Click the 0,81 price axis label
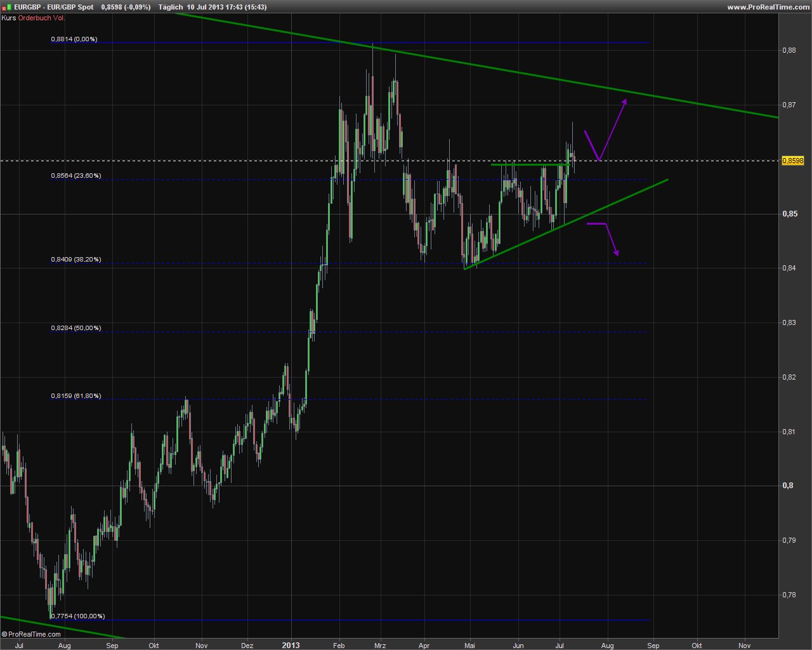The width and height of the screenshot is (812, 650). 788,432
